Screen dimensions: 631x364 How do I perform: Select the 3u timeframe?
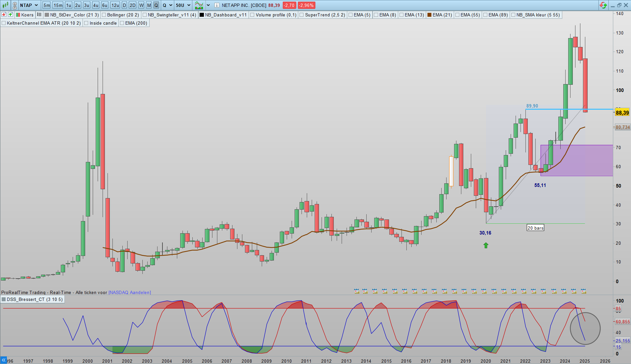coord(86,5)
